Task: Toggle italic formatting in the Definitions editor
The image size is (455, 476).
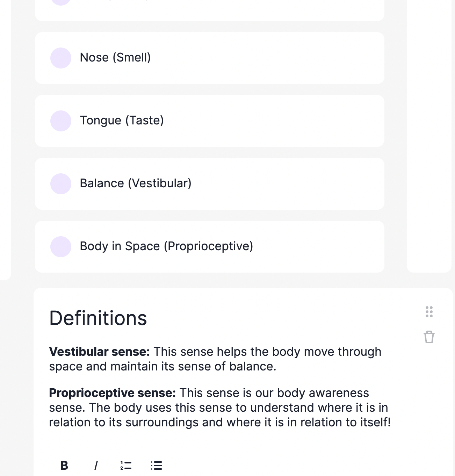Action: [96, 466]
